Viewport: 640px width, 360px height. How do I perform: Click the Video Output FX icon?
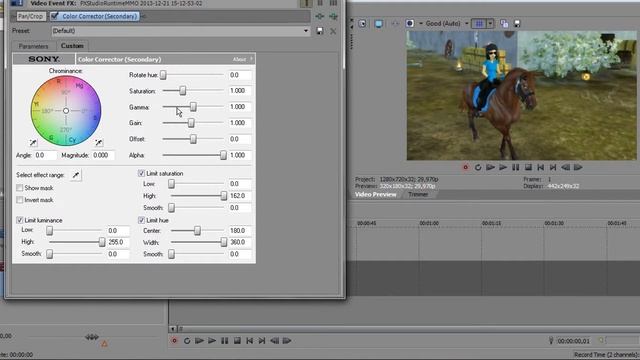point(395,24)
